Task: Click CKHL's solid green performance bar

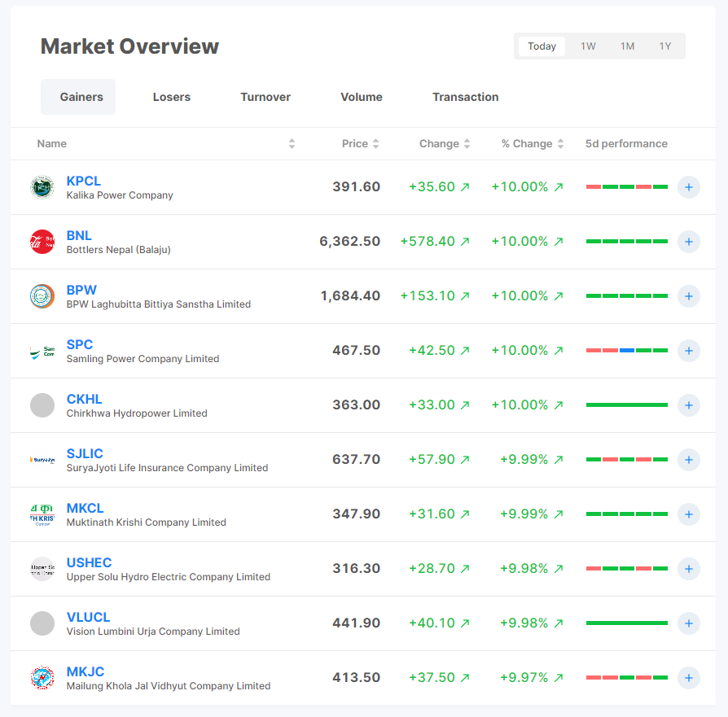Action: coord(627,405)
